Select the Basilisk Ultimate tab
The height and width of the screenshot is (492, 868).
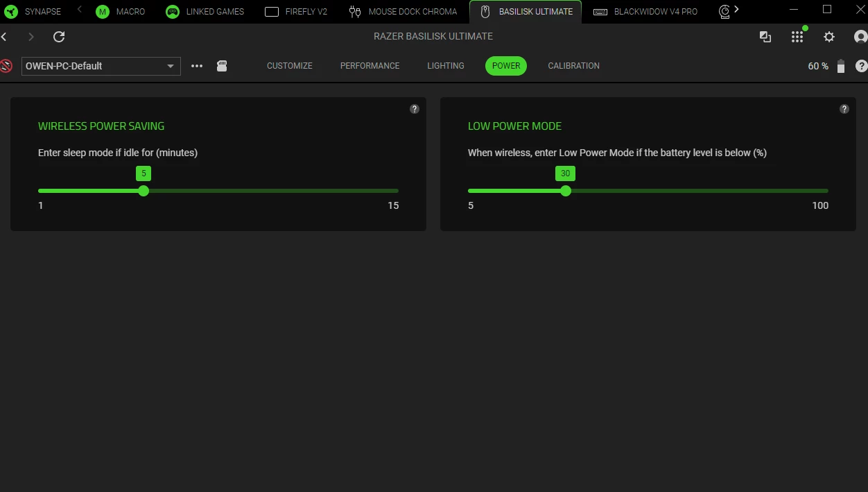(x=526, y=12)
